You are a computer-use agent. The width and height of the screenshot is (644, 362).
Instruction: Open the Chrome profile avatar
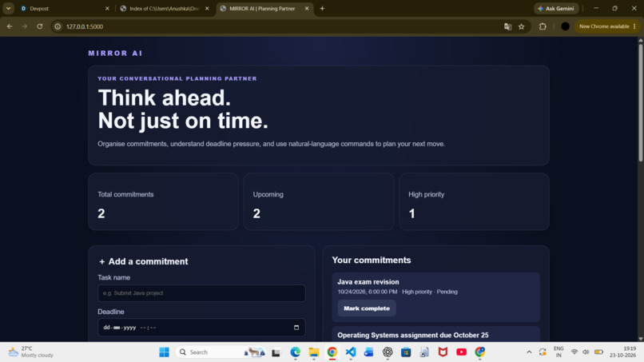(x=565, y=26)
